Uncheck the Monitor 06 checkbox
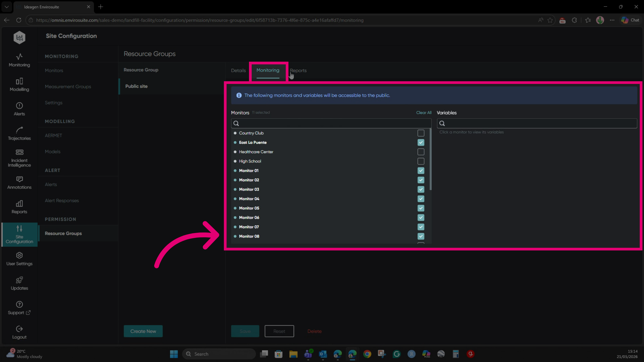 [x=421, y=217]
